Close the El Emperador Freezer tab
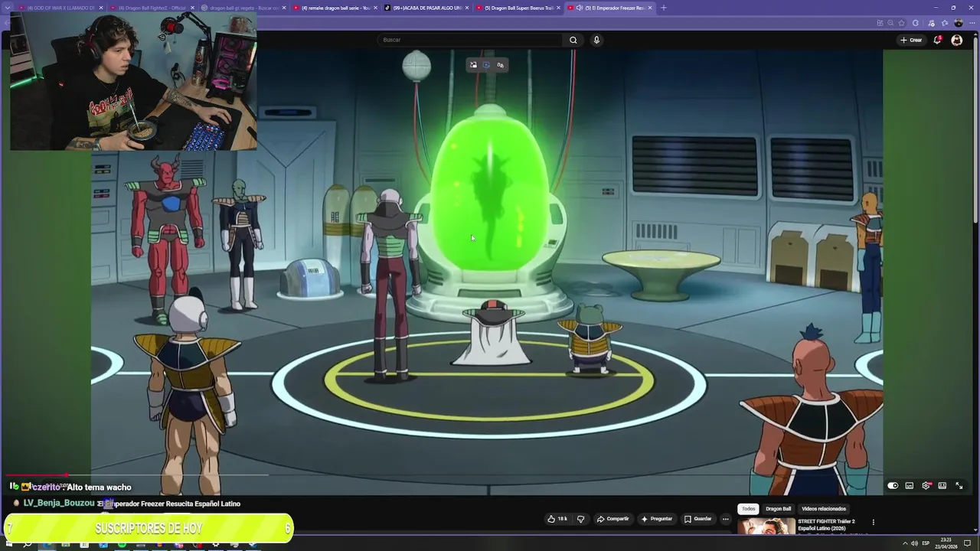 point(650,8)
